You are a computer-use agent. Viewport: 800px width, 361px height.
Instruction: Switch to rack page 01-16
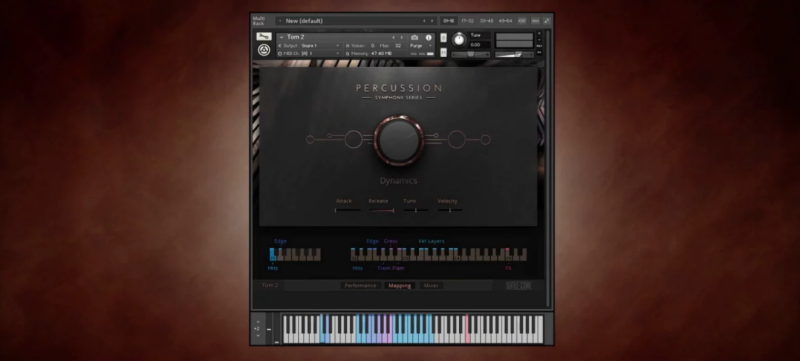[448, 21]
